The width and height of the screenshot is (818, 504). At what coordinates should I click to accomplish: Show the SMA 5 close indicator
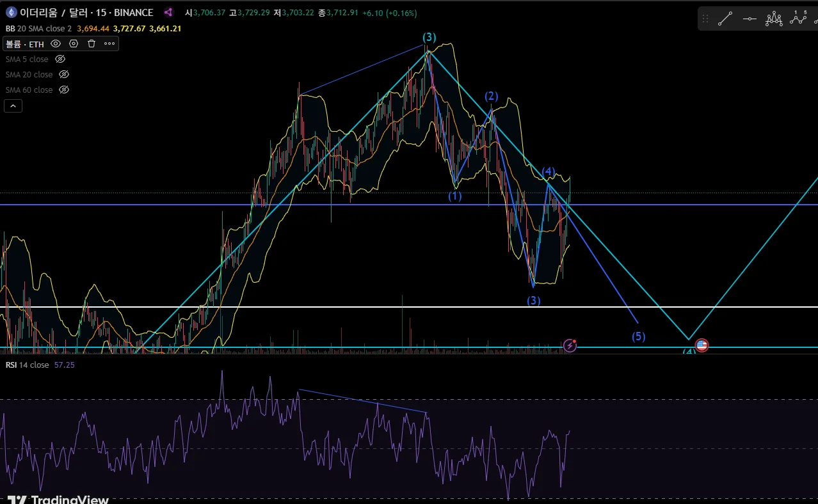pos(60,59)
